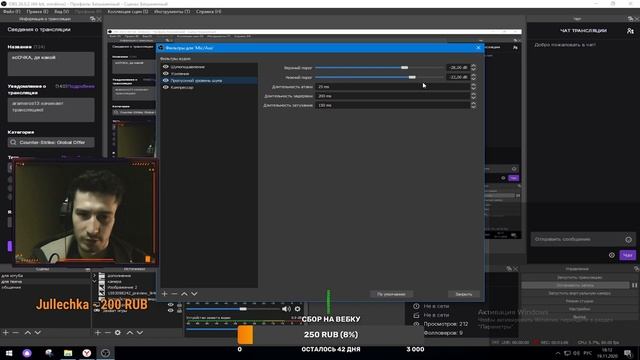Open the Вид menu
Image resolution: width=640 pixels, height=360 pixels.
pos(61,12)
